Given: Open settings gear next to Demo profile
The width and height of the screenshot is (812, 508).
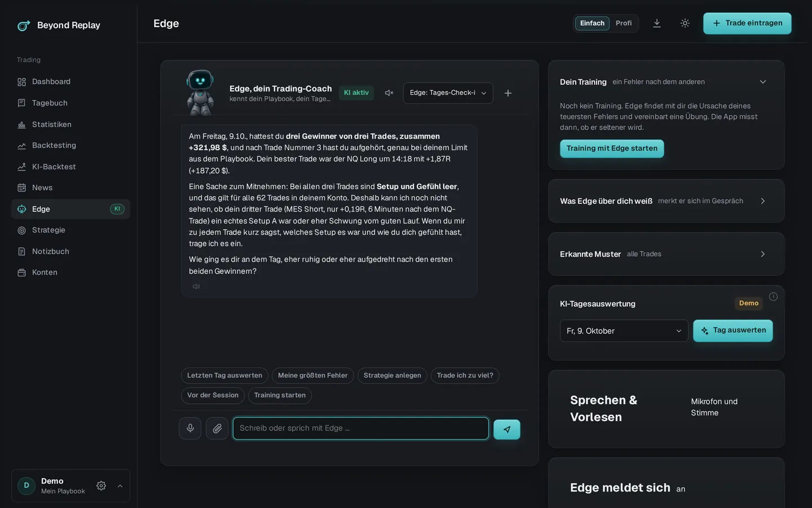Looking at the screenshot, I should coord(101,486).
